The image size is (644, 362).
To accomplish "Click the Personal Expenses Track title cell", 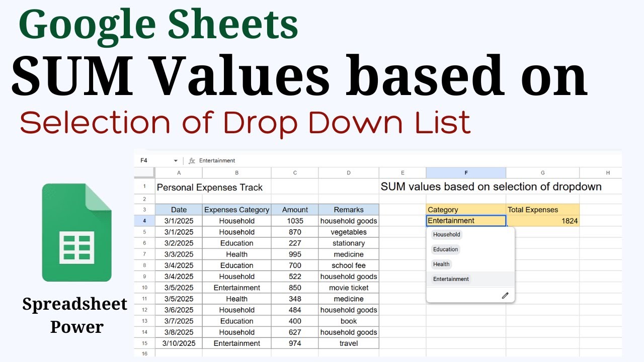I will [x=210, y=187].
